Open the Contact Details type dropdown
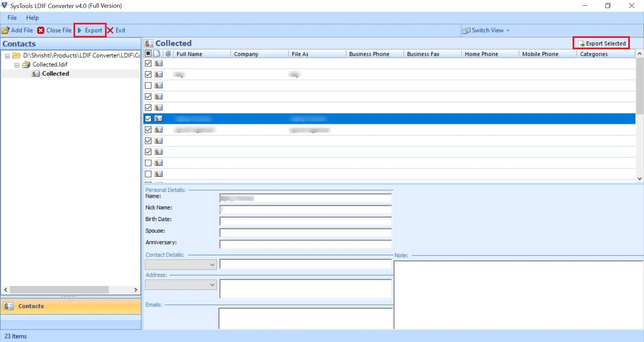The image size is (644, 342). coord(181,265)
